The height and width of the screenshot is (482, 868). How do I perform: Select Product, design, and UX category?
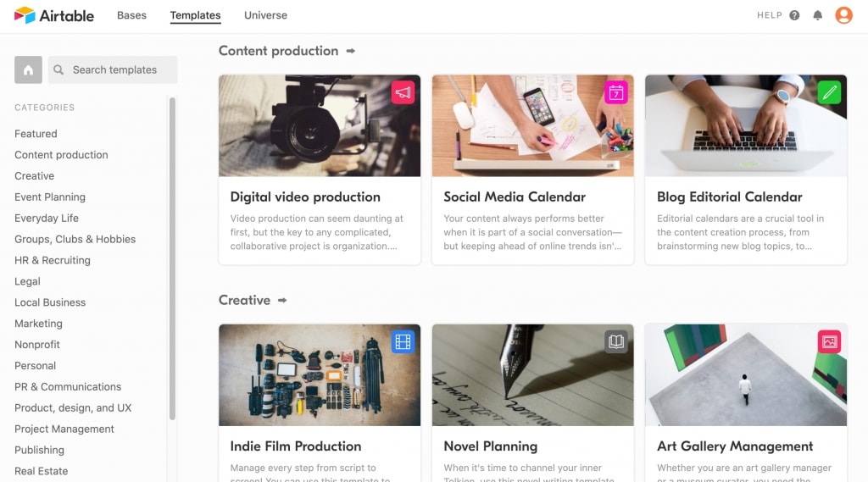click(73, 407)
